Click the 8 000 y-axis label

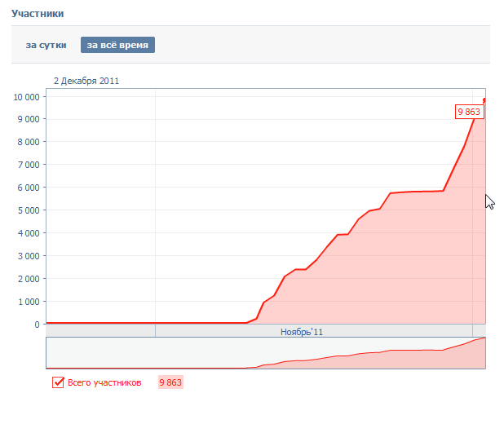click(29, 142)
